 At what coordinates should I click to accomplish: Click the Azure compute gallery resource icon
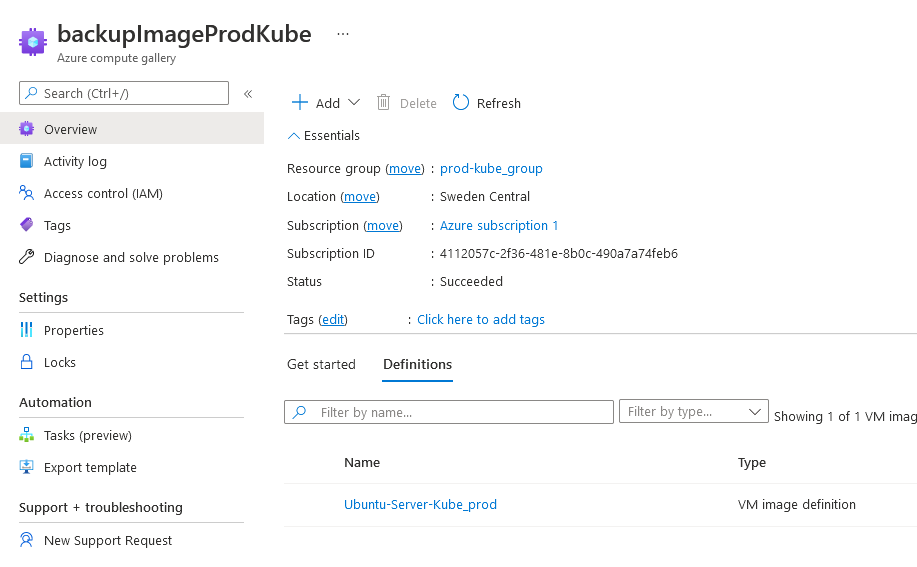[x=33, y=43]
